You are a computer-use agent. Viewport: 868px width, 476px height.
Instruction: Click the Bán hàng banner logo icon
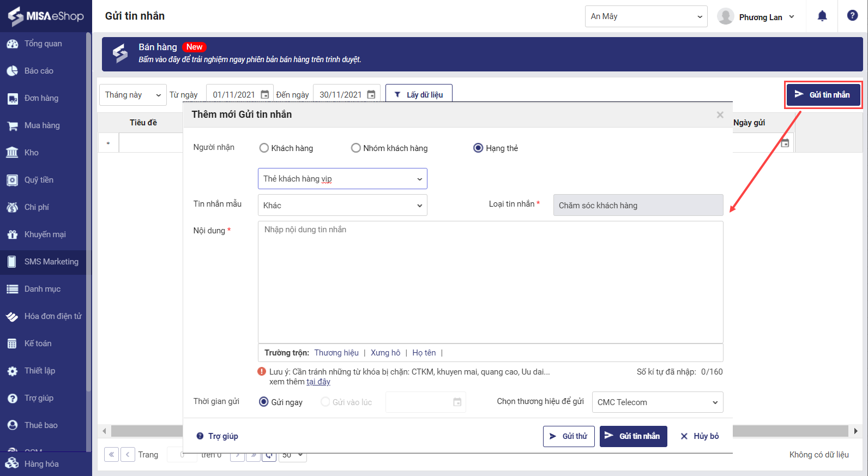[x=120, y=53]
